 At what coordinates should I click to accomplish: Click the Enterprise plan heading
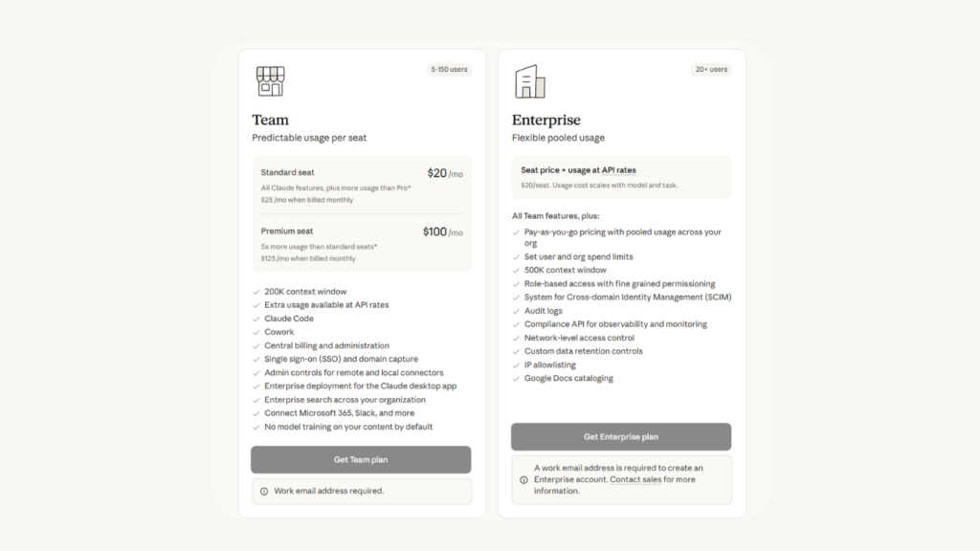546,120
